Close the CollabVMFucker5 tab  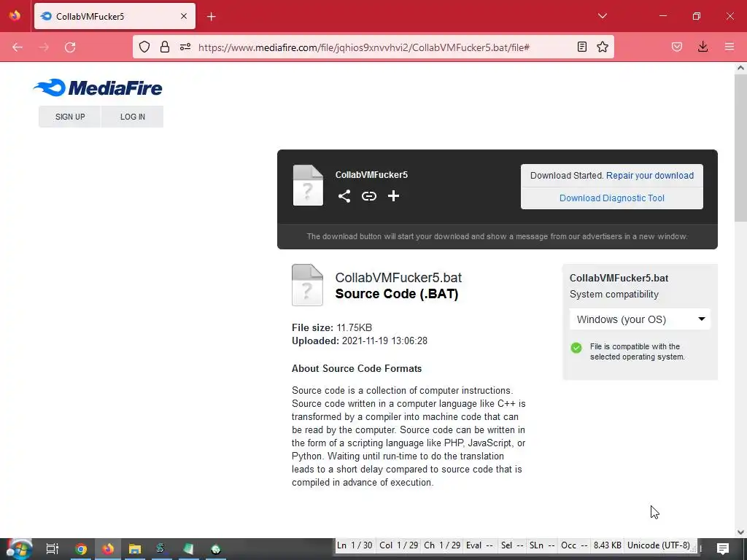[184, 16]
